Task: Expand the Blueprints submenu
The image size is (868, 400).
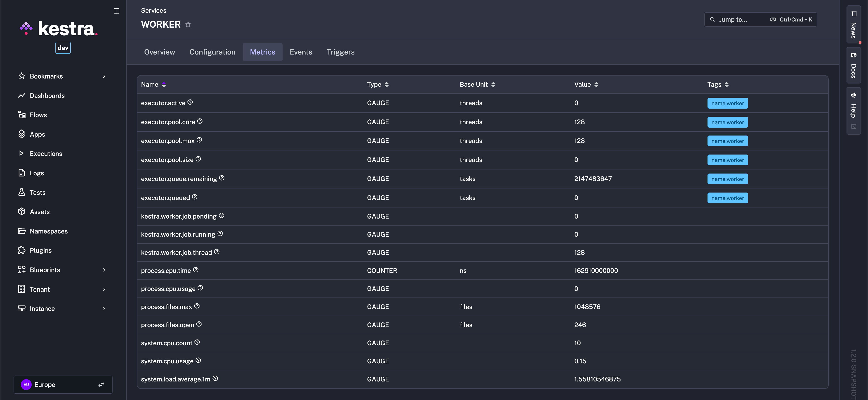Action: click(x=104, y=270)
